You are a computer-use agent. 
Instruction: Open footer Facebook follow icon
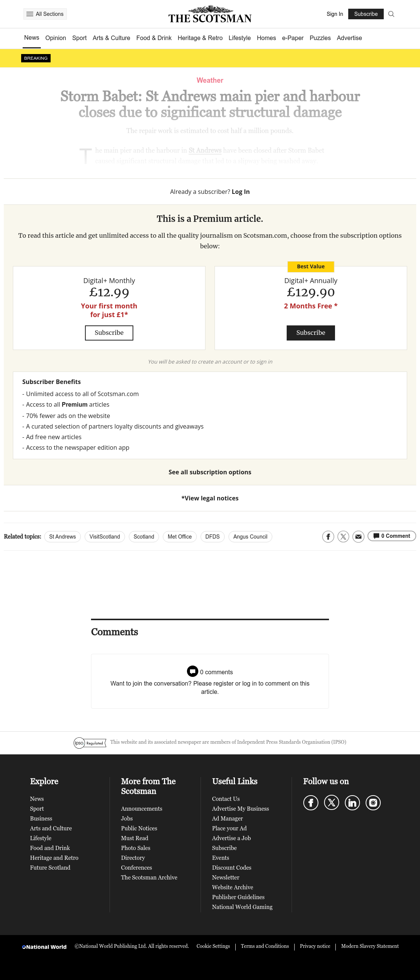[310, 803]
